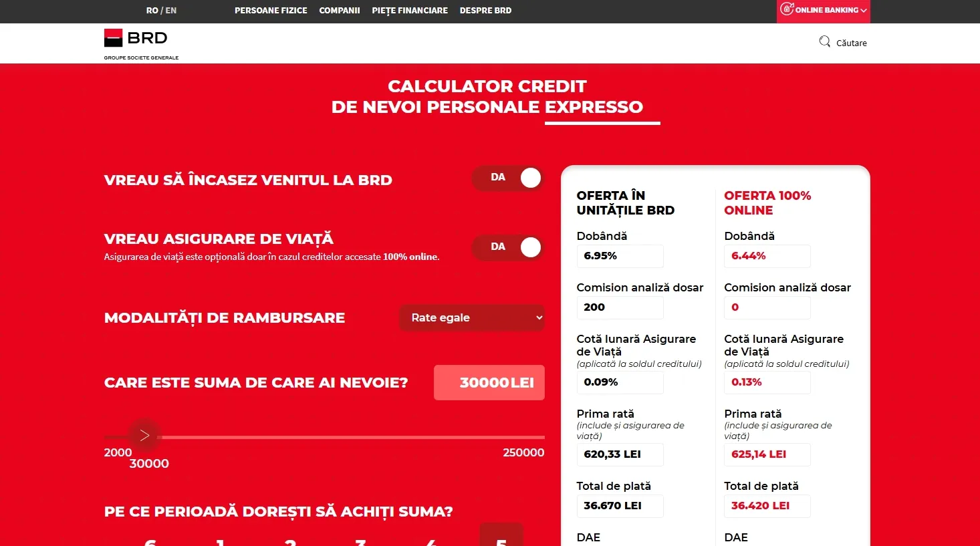
Task: Go to the Despre BRD section
Action: tap(485, 11)
